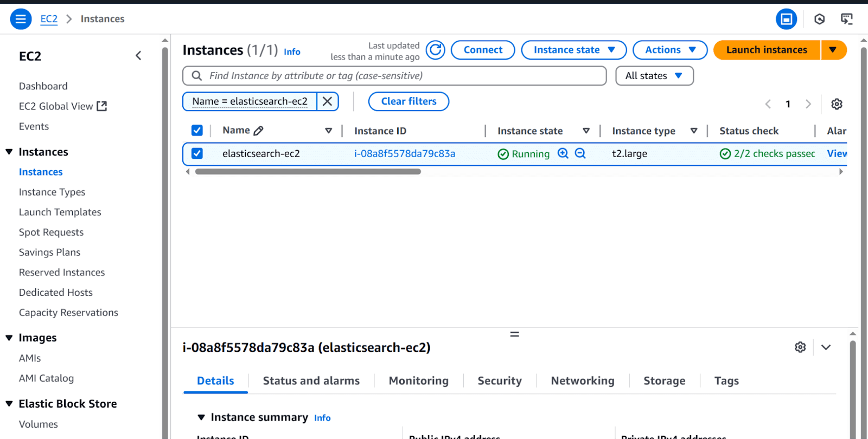Refresh the instances list
868x439 pixels.
pos(435,50)
